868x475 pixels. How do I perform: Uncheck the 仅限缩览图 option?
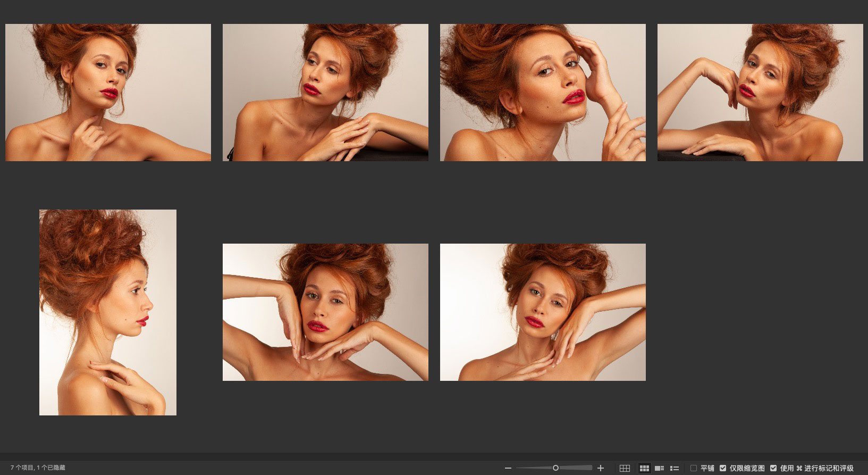coord(723,468)
